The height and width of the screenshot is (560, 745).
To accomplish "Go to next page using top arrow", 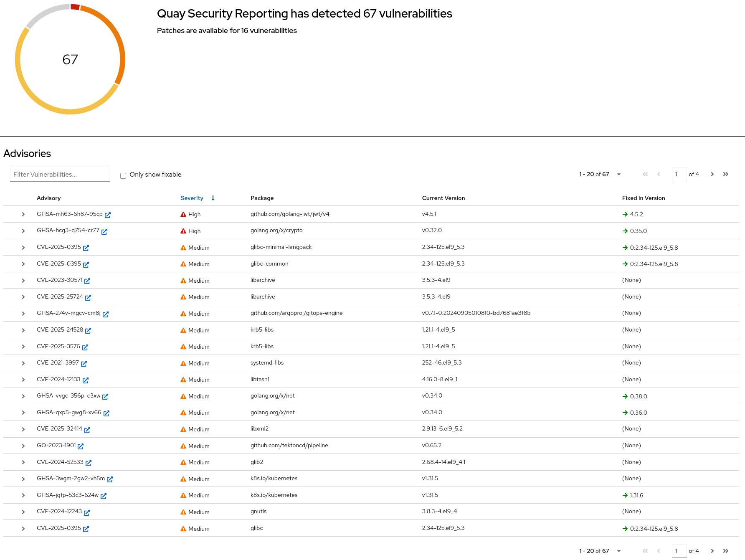I will (712, 174).
